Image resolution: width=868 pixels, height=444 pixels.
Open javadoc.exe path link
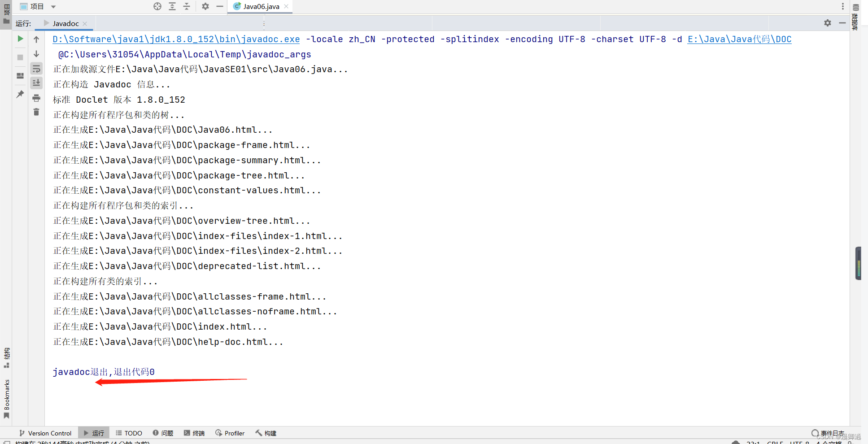click(x=176, y=39)
